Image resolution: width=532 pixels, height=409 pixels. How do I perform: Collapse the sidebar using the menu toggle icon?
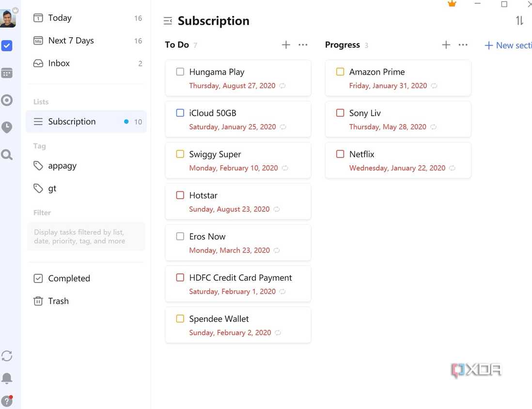168,21
